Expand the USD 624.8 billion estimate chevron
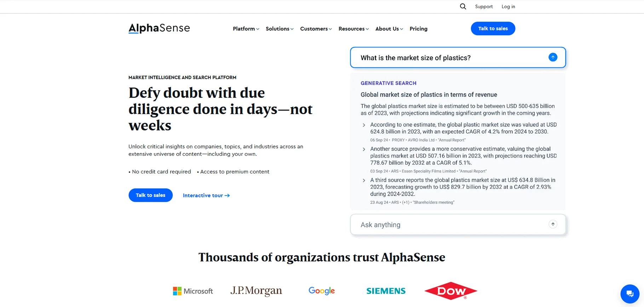This screenshot has width=644, height=307. (x=364, y=125)
